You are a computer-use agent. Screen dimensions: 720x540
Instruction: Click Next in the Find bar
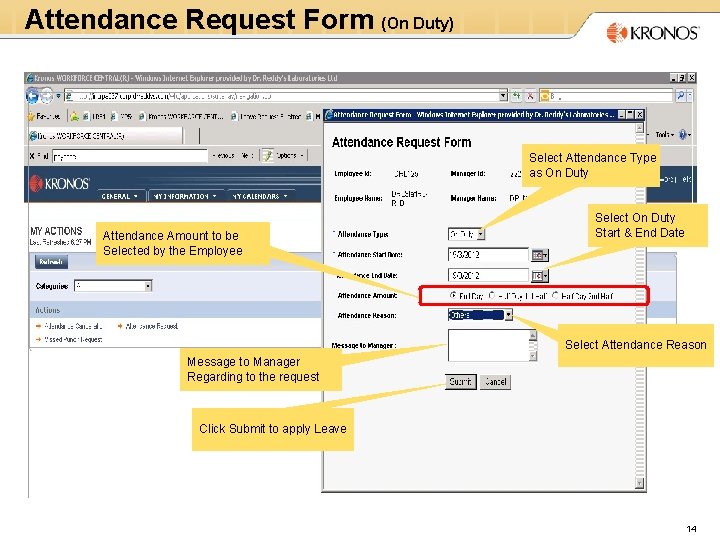tap(247, 156)
